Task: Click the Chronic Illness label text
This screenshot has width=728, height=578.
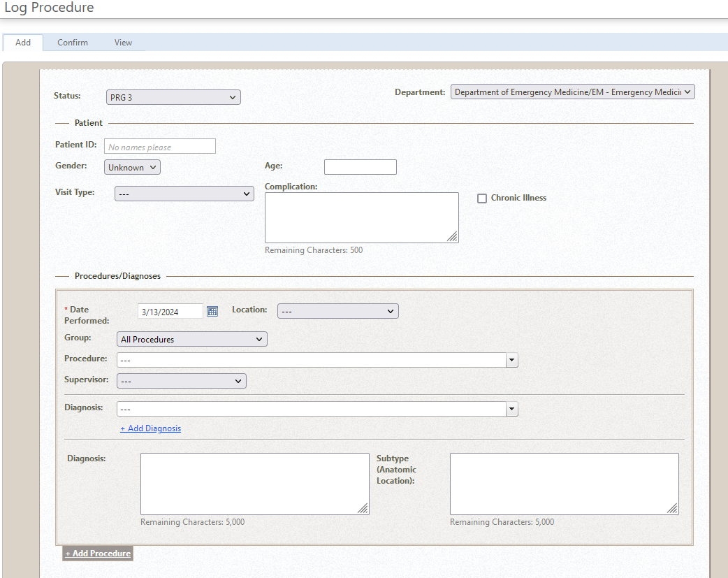Action: (518, 198)
